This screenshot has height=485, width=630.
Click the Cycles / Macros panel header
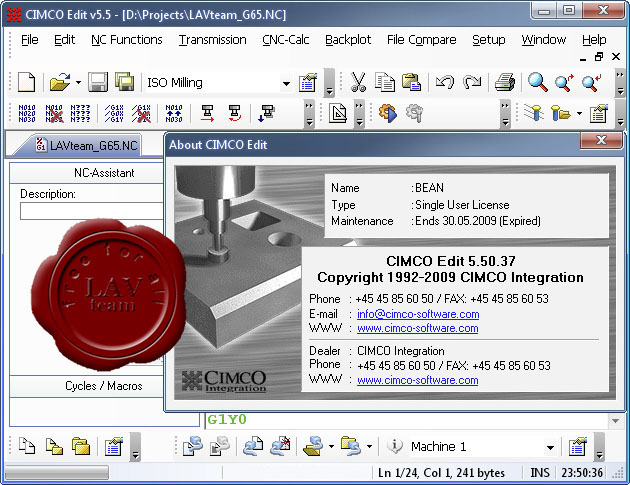coord(87,386)
